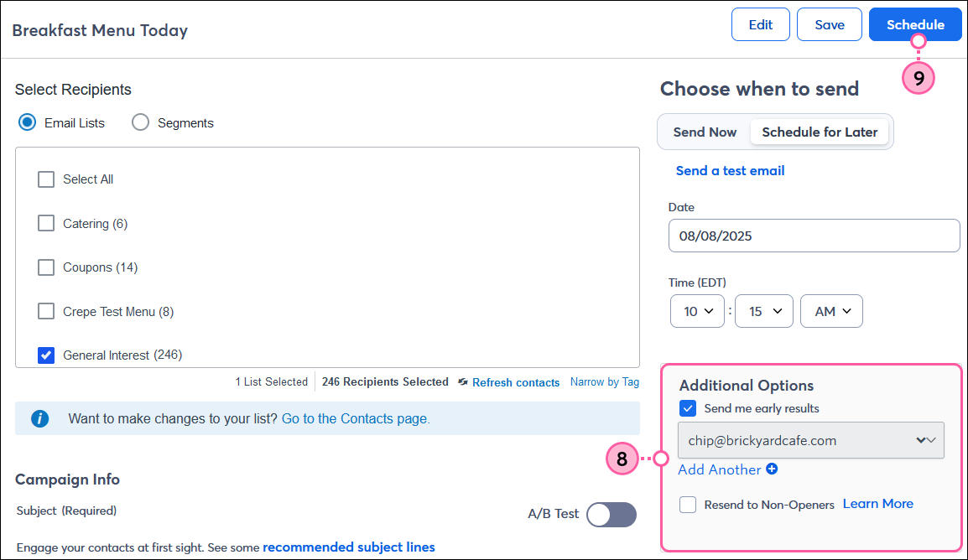This screenshot has width=968, height=560.
Task: Click the Save button
Action: pos(830,24)
